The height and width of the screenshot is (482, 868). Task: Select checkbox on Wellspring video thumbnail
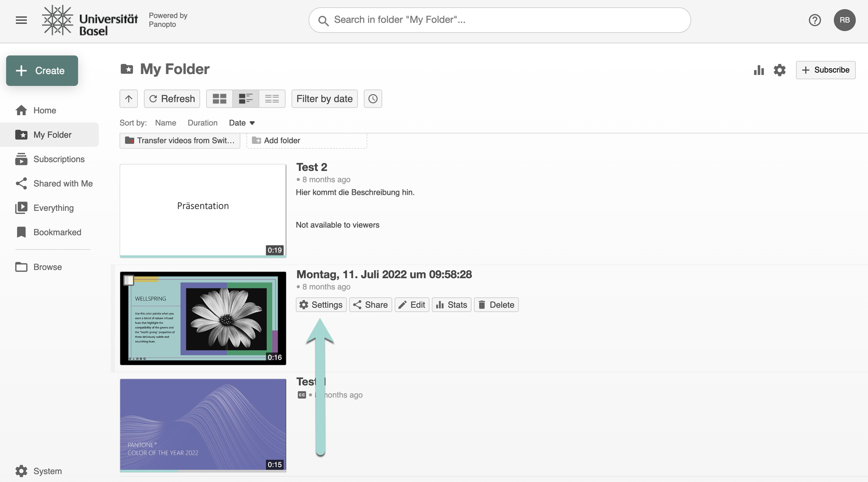[x=129, y=281]
